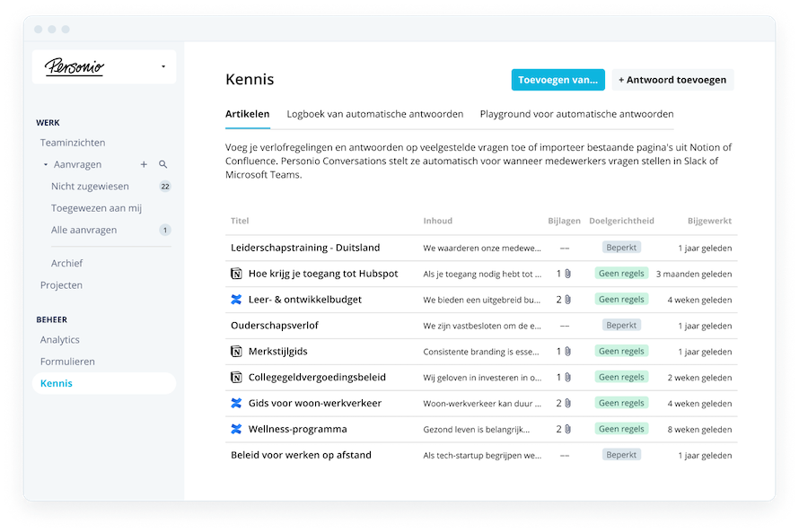Open the Archief section
This screenshot has height=532, width=799.
[66, 263]
